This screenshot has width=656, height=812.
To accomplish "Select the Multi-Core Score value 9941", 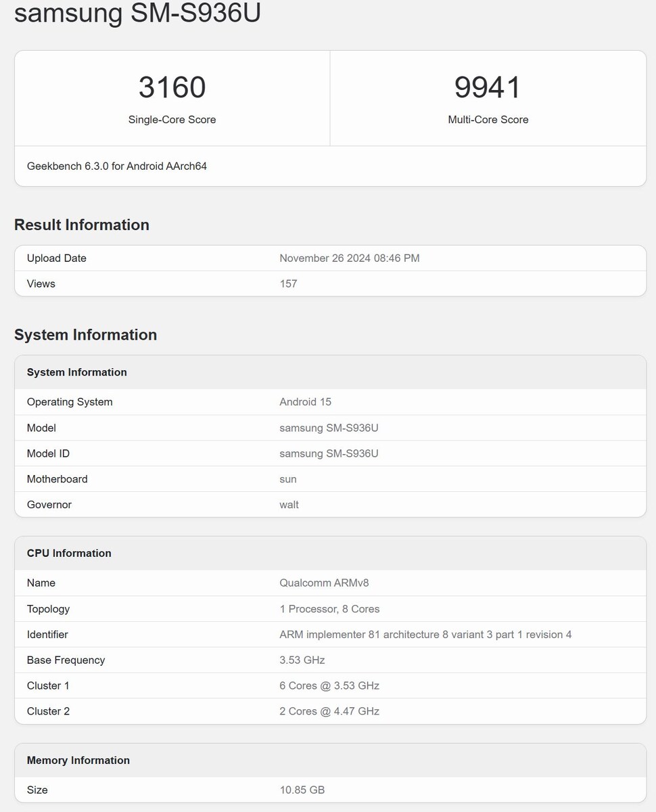I will (x=488, y=87).
